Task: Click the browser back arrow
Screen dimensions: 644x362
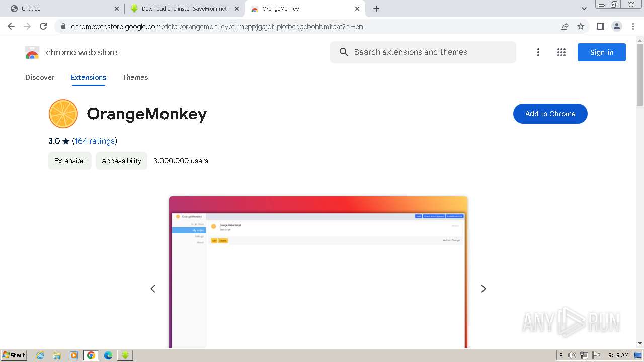Action: (11, 26)
